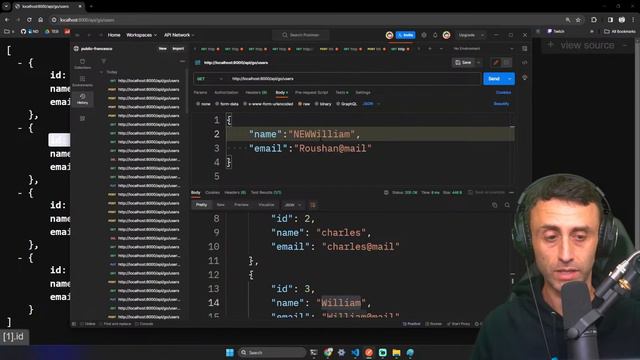The height and width of the screenshot is (360, 640).
Task: Expand the Send button dropdown arrow
Action: coord(510,79)
